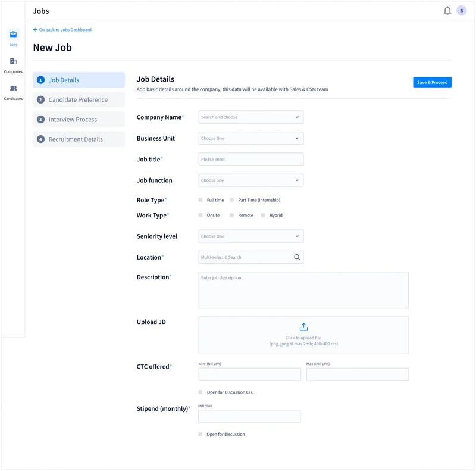This screenshot has height=471, width=476.
Task: Open notifications bell icon
Action: point(447,11)
